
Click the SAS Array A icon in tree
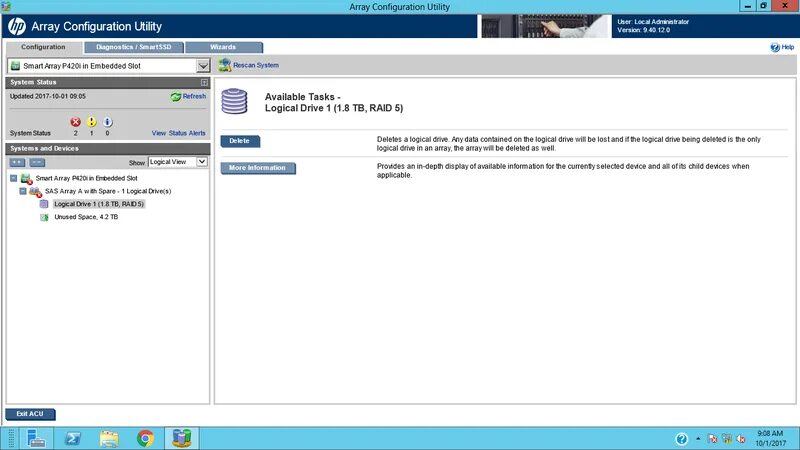pos(35,192)
